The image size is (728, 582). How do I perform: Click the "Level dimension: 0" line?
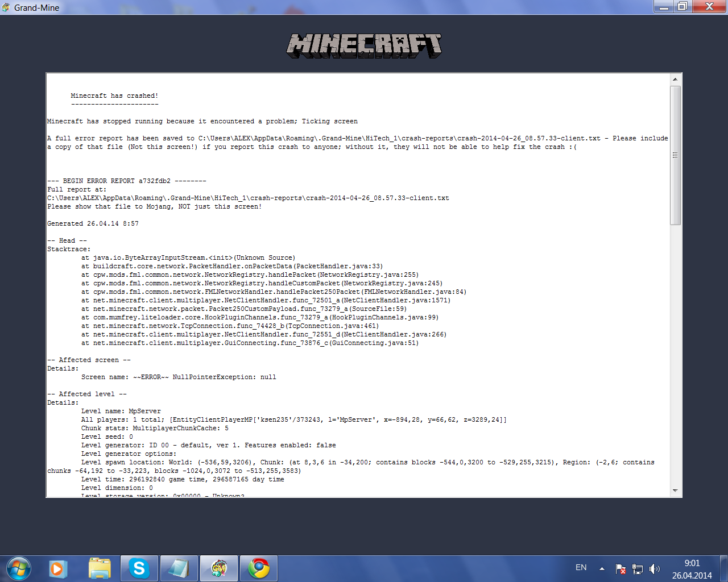[x=117, y=488]
